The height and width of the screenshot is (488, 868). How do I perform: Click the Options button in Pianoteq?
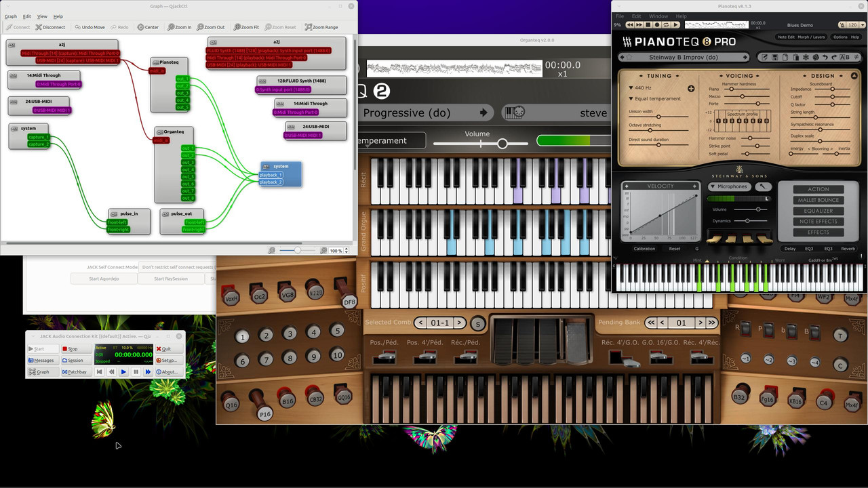coord(840,37)
